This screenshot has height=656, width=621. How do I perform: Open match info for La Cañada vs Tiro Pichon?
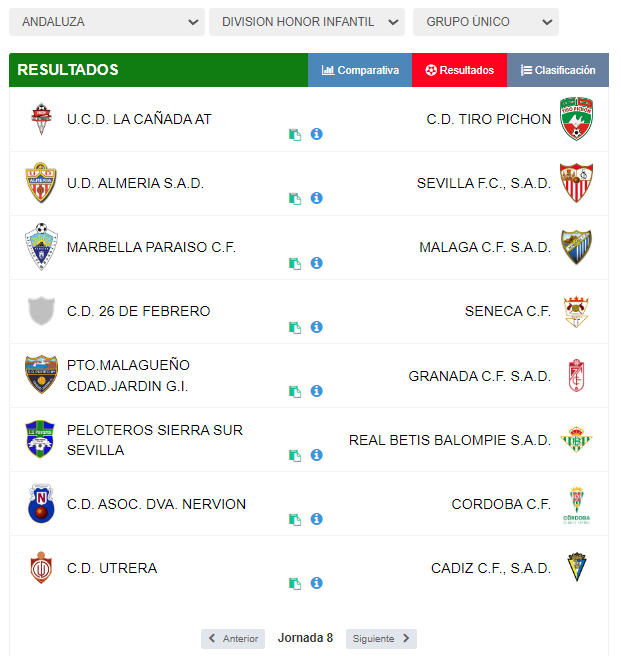point(316,134)
